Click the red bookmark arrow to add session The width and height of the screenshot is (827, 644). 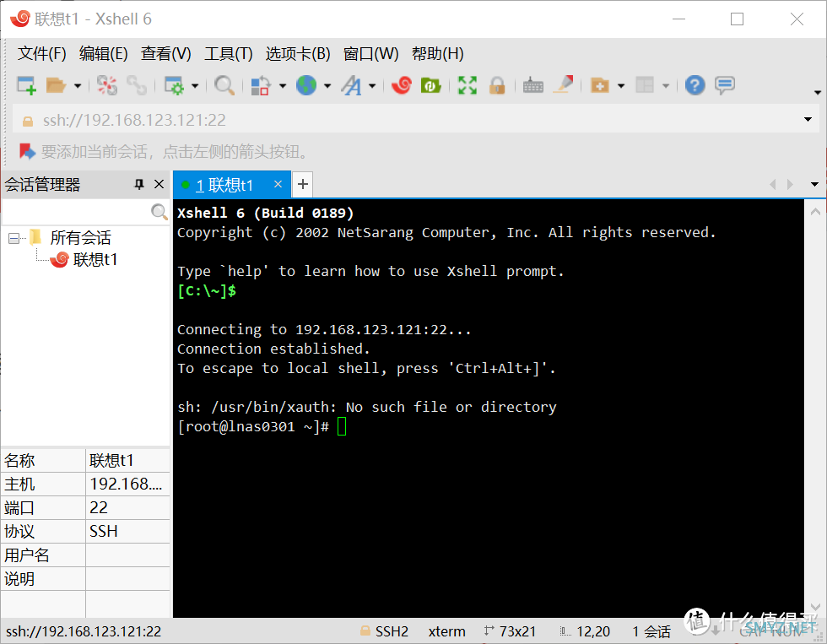pos(27,151)
